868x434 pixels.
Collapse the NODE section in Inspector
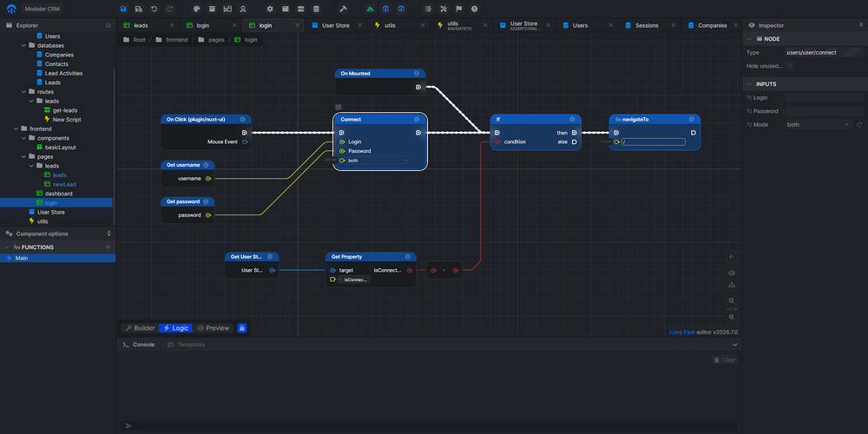pos(750,39)
